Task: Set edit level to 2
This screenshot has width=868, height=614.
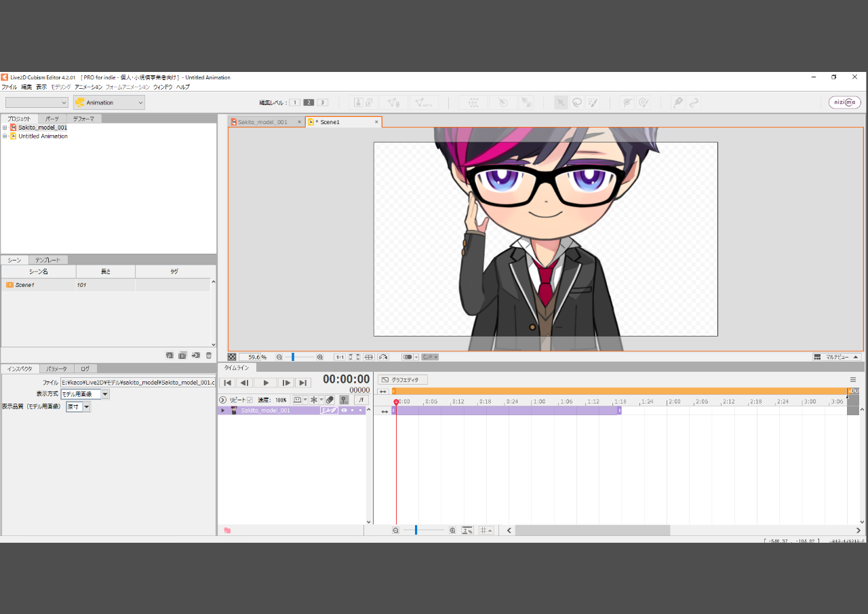Action: (309, 102)
